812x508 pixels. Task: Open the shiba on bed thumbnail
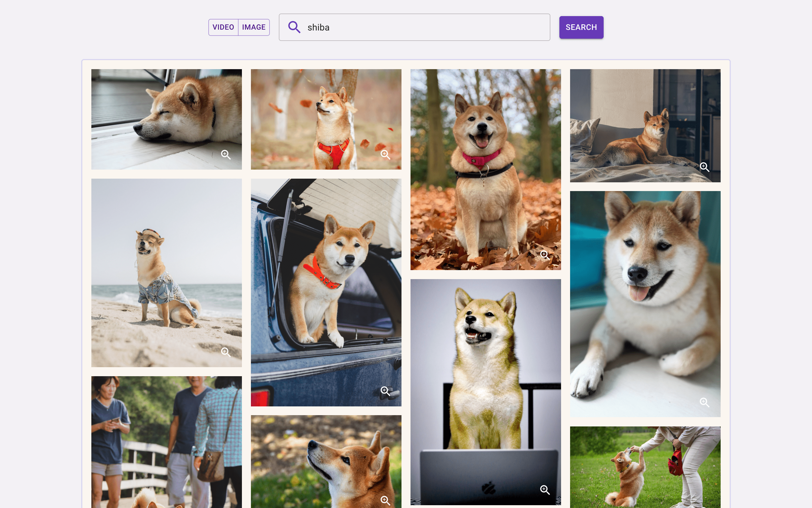(645, 126)
